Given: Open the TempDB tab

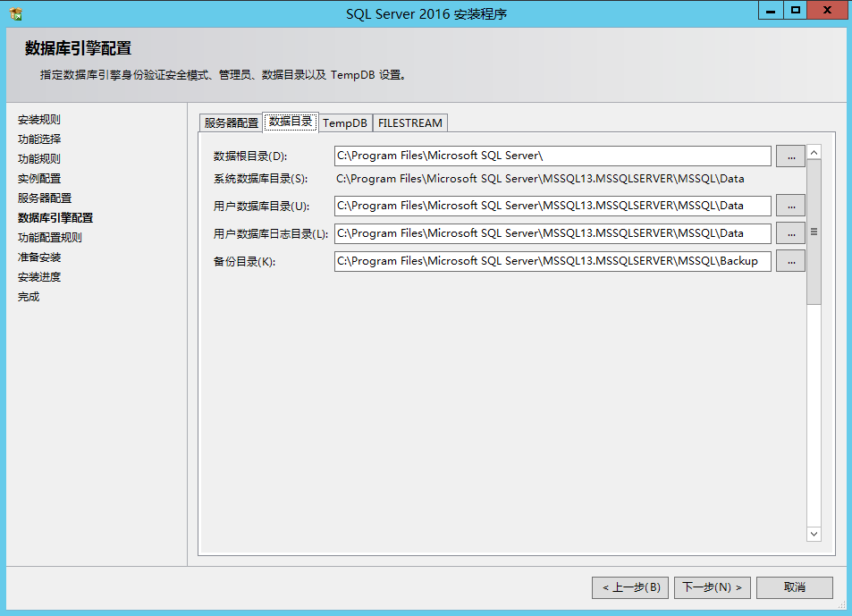Looking at the screenshot, I should pos(345,122).
